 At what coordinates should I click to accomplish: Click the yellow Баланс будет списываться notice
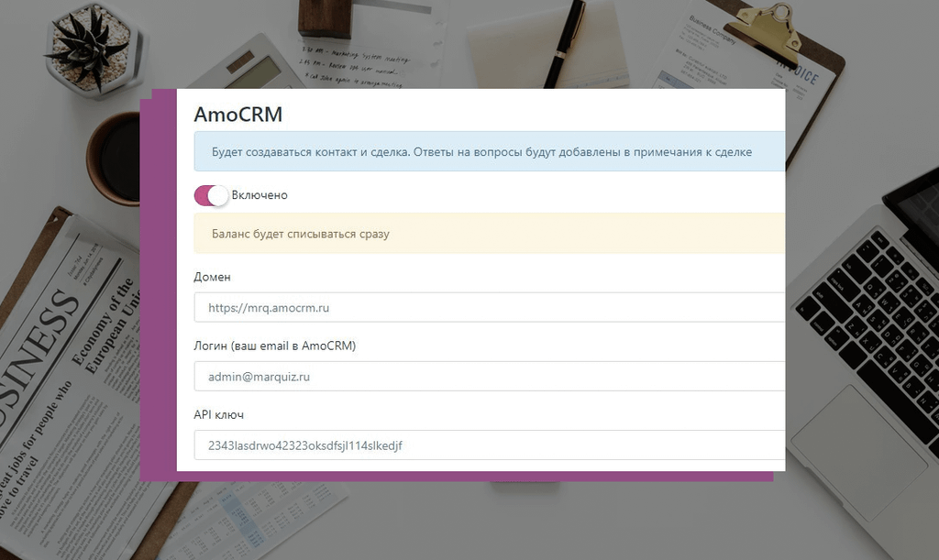(x=490, y=234)
